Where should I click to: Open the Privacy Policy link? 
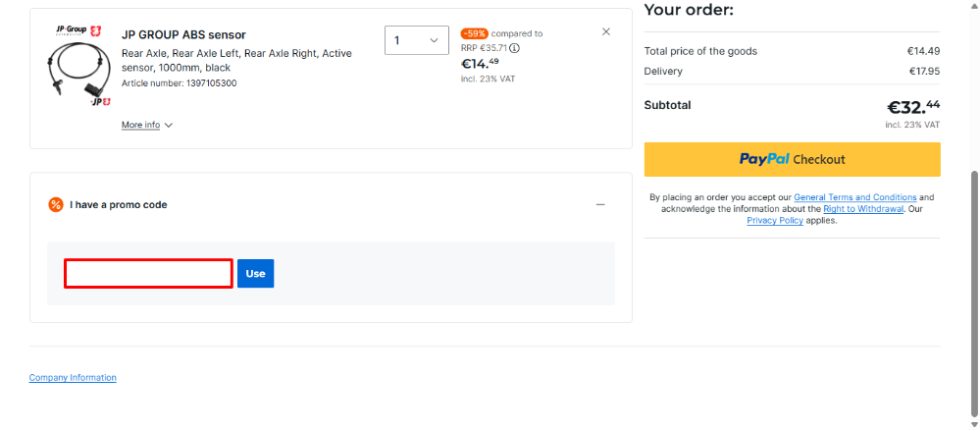click(775, 221)
